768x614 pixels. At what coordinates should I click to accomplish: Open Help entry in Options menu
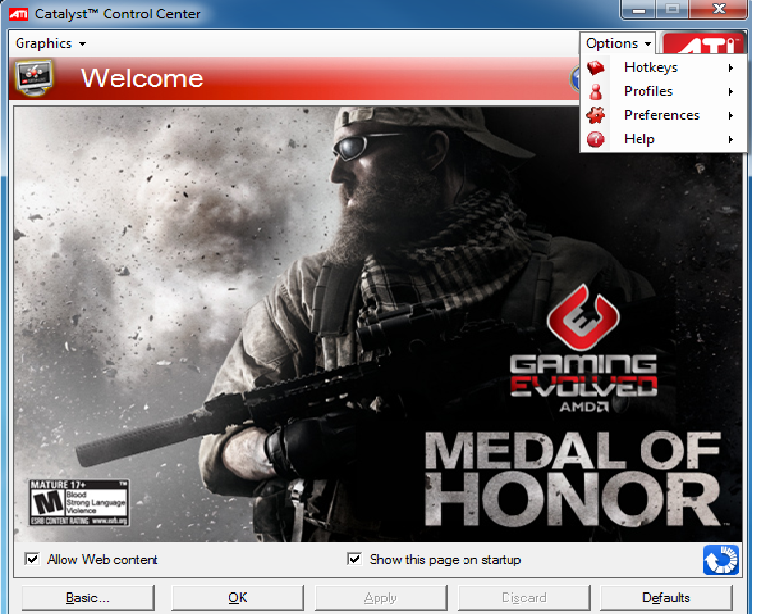pos(663,140)
